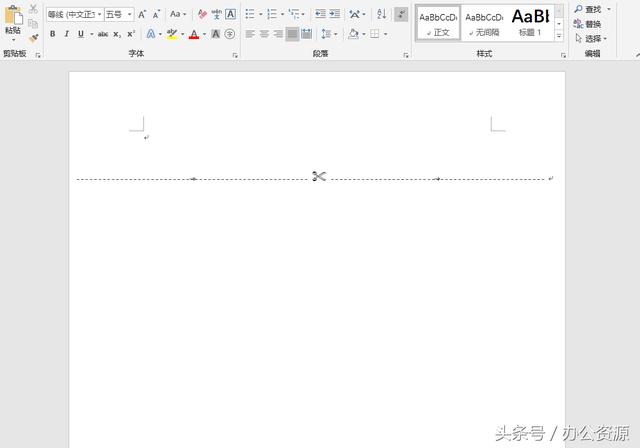The image size is (640, 448).
Task: Open the Styles pane launcher
Action: click(x=563, y=55)
